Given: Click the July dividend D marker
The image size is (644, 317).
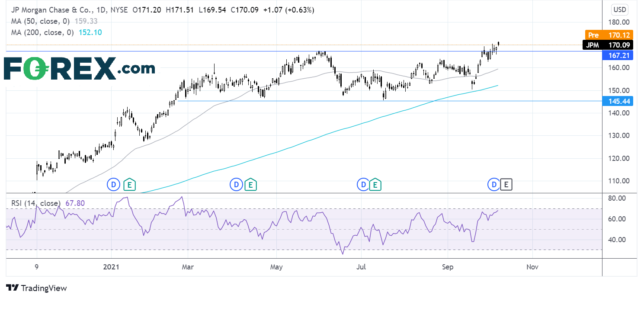Looking at the screenshot, I should tap(362, 185).
